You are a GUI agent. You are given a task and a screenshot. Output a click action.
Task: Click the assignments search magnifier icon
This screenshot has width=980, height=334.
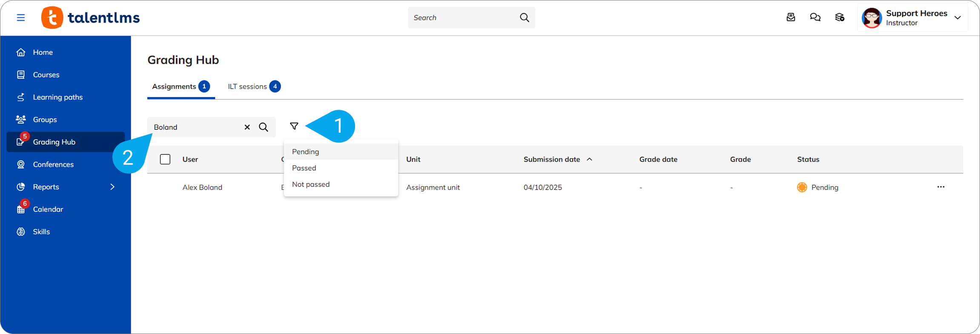[264, 127]
